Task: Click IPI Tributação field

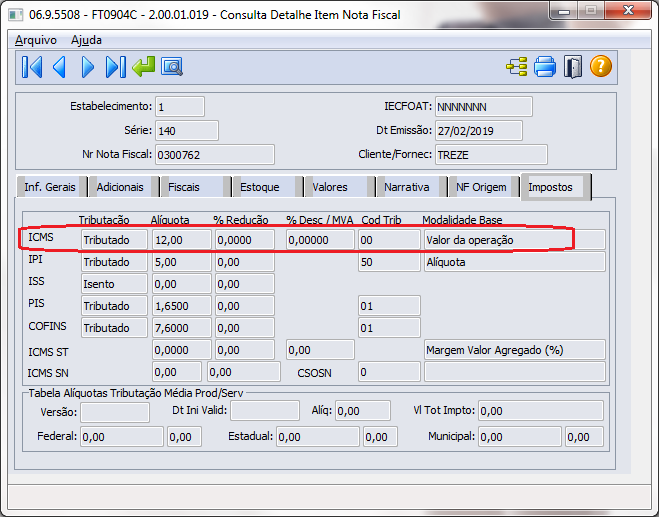Action: coord(114,262)
